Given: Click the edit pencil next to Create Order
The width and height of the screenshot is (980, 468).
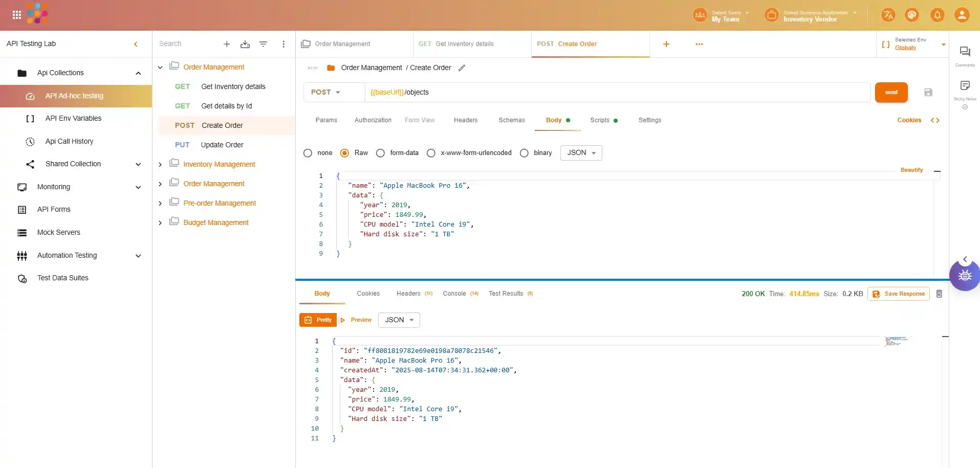Looking at the screenshot, I should click(462, 68).
